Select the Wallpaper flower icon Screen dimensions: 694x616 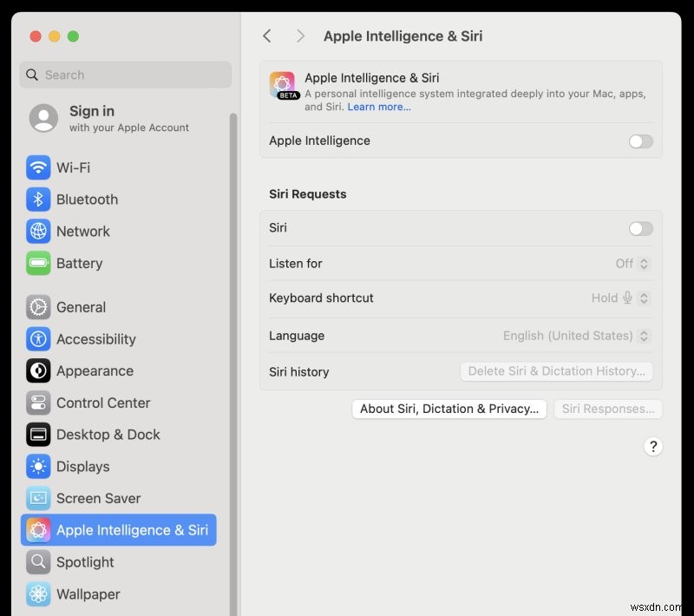38,593
